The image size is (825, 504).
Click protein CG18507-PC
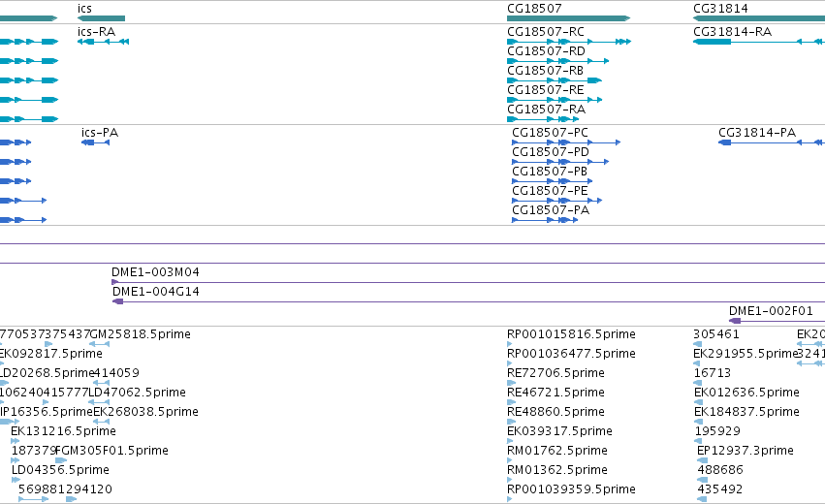pyautogui.click(x=550, y=133)
